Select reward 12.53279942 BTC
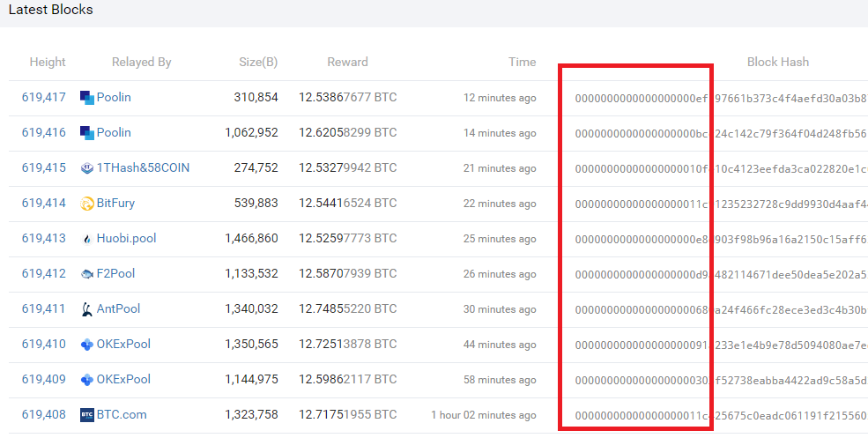 pos(348,167)
